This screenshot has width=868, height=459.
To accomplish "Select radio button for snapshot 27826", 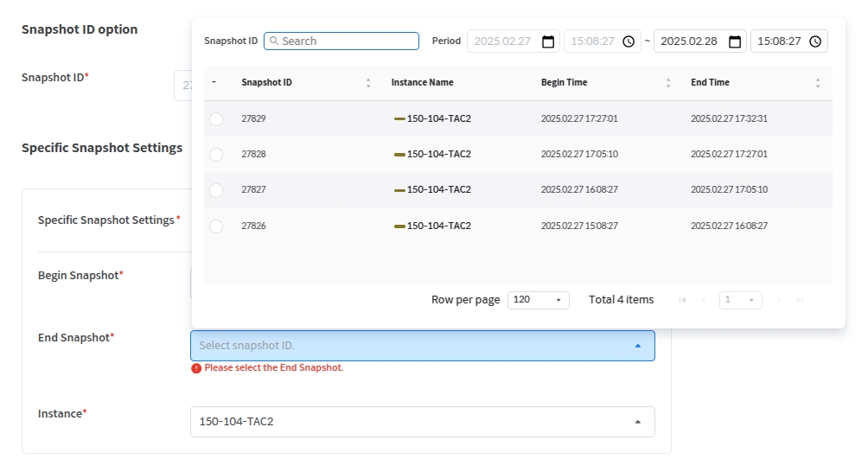I will point(216,226).
